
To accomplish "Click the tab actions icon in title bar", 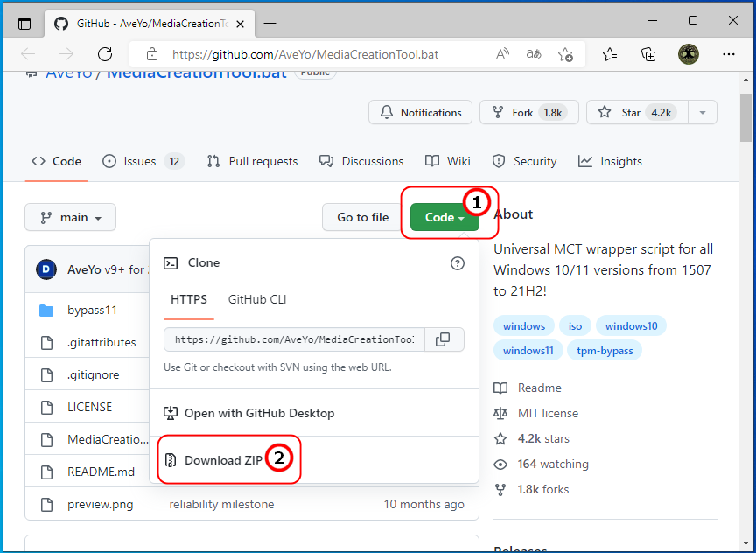I will [x=24, y=23].
